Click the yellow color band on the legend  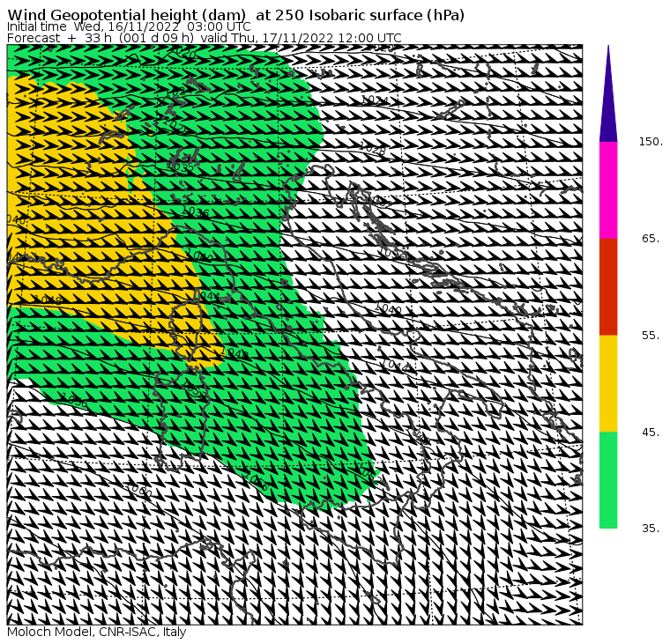click(x=608, y=383)
